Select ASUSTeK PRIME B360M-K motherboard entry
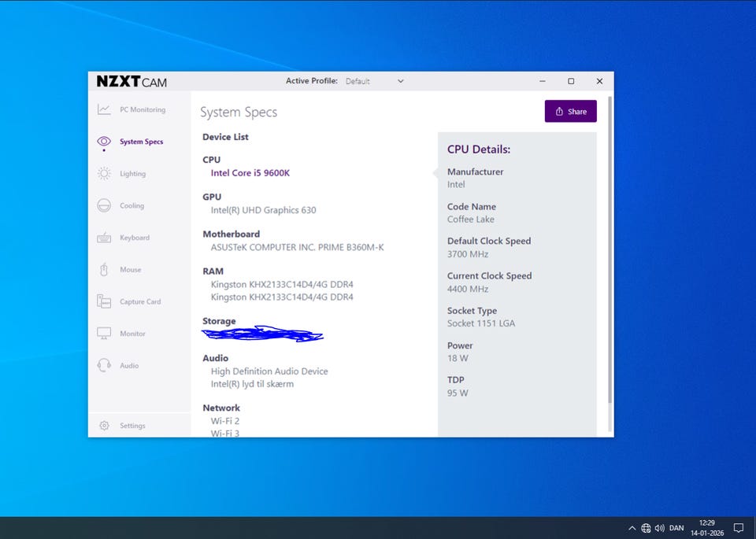The width and height of the screenshot is (756, 539). coord(297,247)
